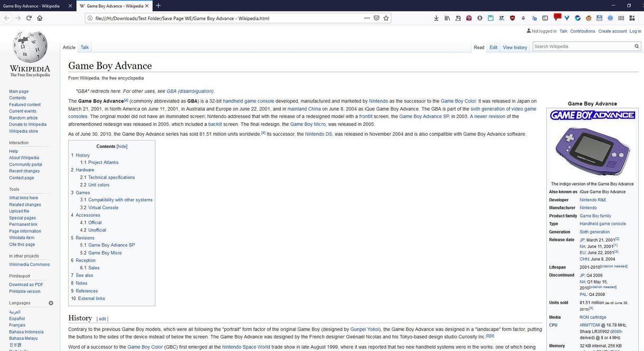Toggle the sidebar panel toolbar icon
Image resolution: width=644 pixels, height=351 pixels.
click(x=545, y=18)
